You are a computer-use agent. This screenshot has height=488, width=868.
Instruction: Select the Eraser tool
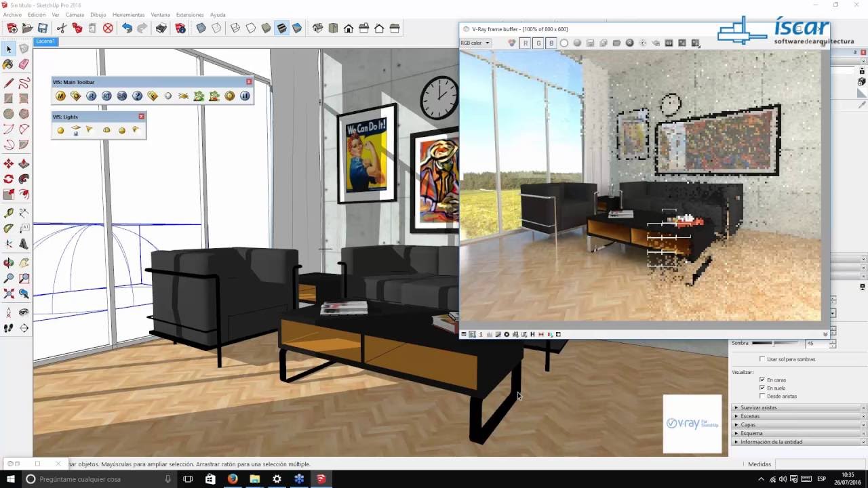[x=24, y=64]
